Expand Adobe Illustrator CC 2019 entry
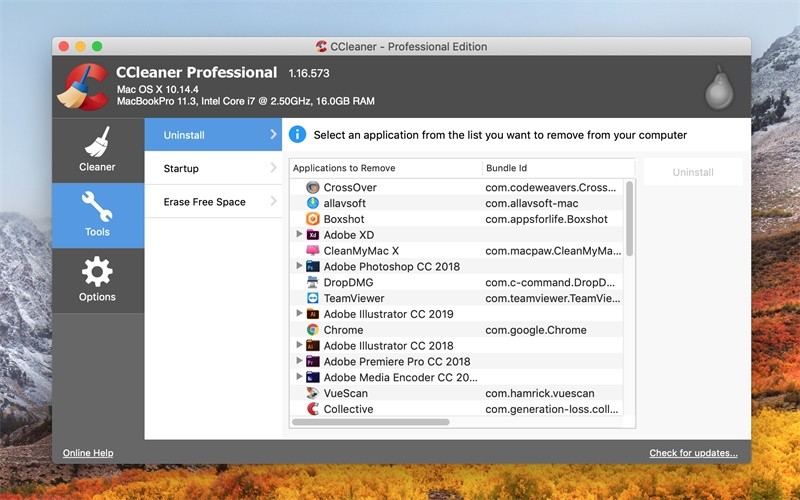 point(299,313)
